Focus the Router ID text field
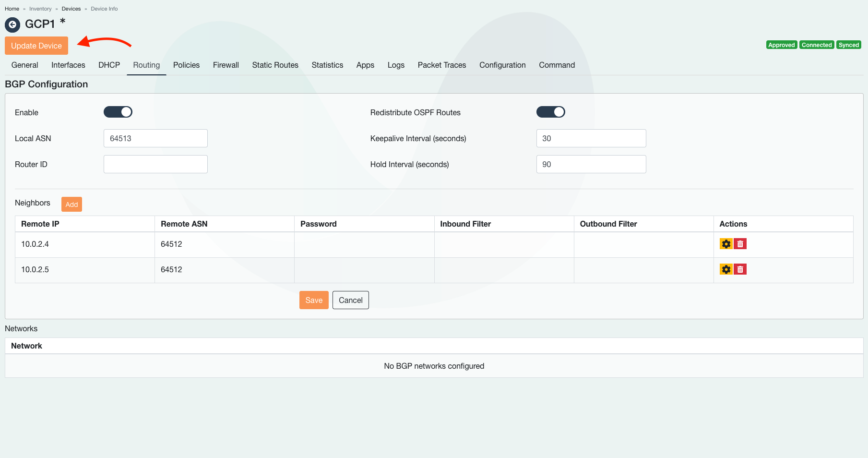Viewport: 868px width, 458px height. [155, 164]
